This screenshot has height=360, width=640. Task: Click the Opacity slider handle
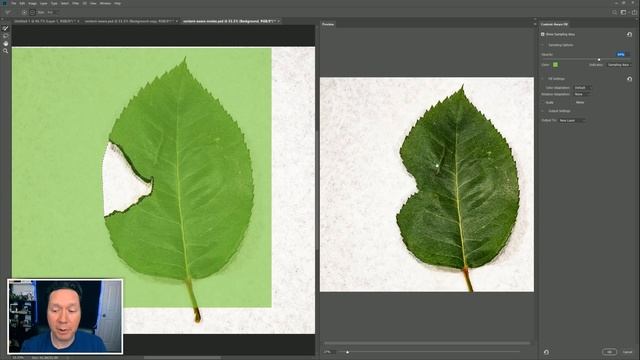pos(599,60)
